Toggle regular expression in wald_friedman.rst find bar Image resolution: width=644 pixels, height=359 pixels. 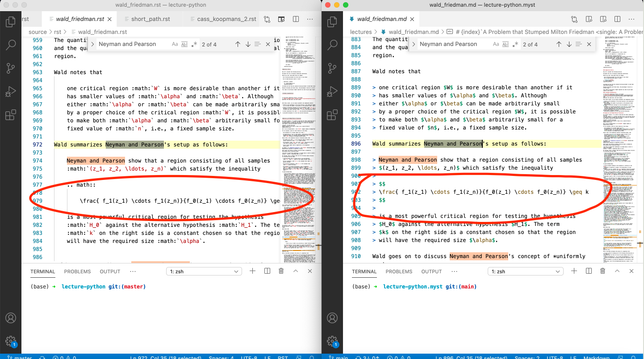(194, 44)
